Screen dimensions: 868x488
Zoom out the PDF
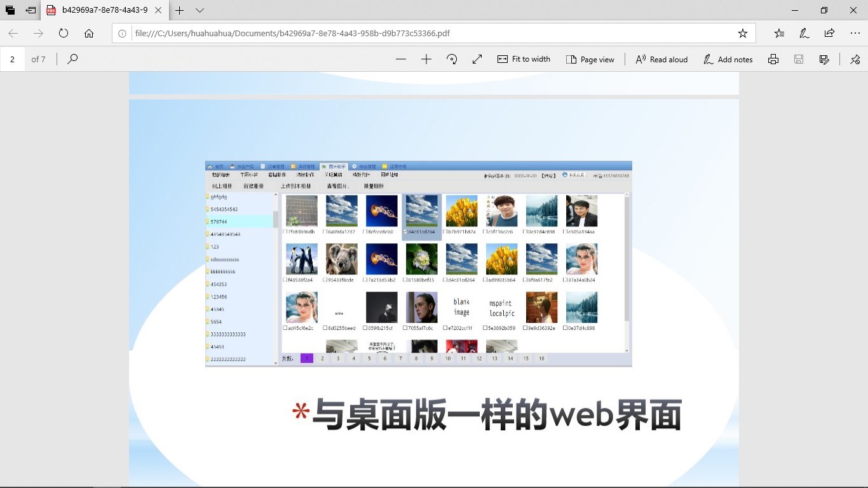coord(400,59)
